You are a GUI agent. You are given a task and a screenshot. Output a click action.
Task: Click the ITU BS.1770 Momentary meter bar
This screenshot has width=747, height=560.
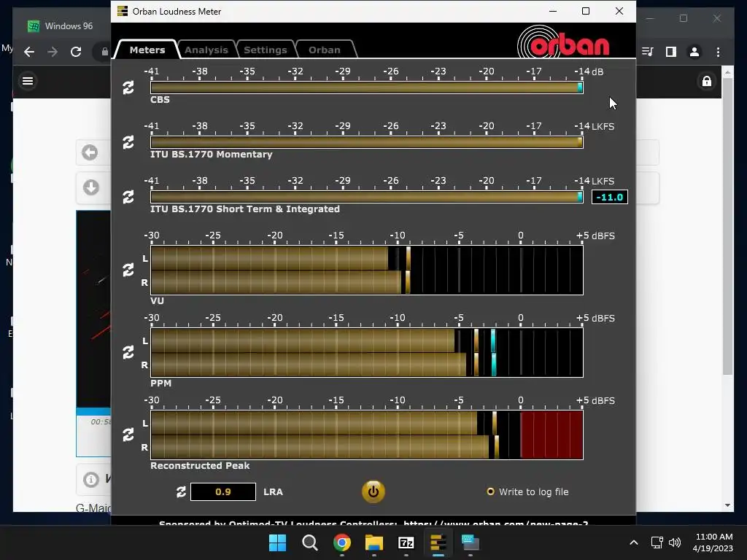point(367,142)
